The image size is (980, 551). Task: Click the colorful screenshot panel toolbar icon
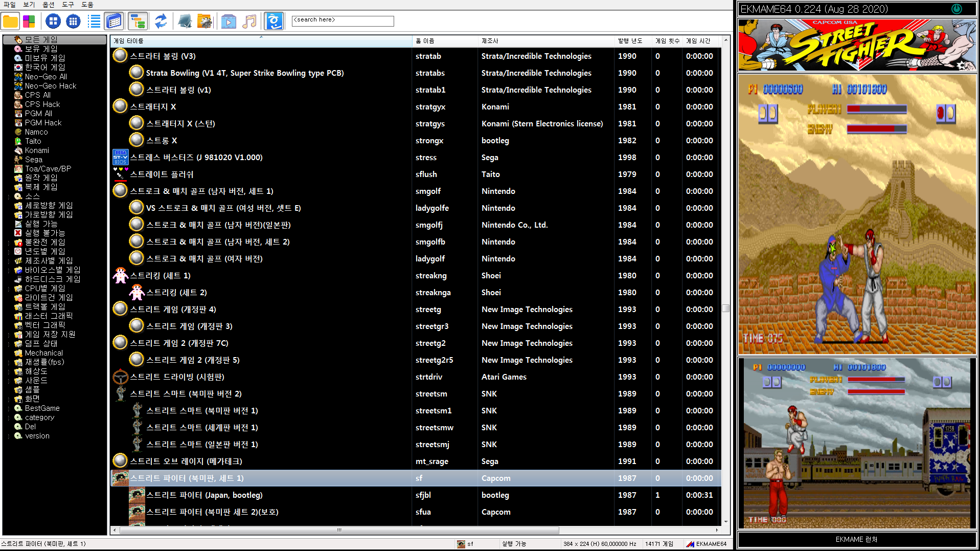(x=29, y=21)
